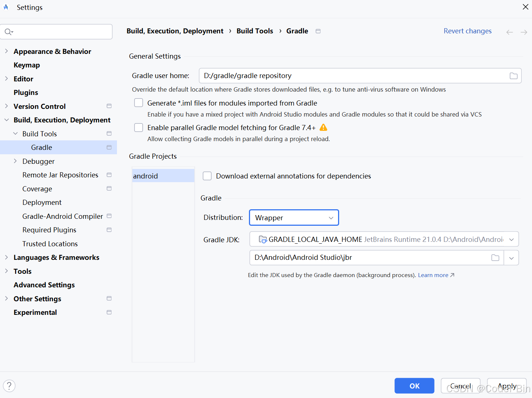Open the Learn more link about Gradle daemon JDK
This screenshot has height=398, width=532.
[x=433, y=275]
